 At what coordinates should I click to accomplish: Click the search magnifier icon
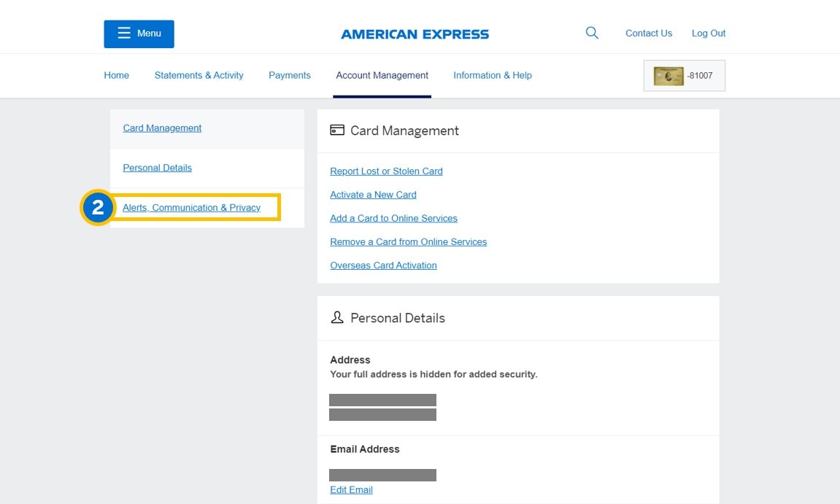pyautogui.click(x=592, y=33)
